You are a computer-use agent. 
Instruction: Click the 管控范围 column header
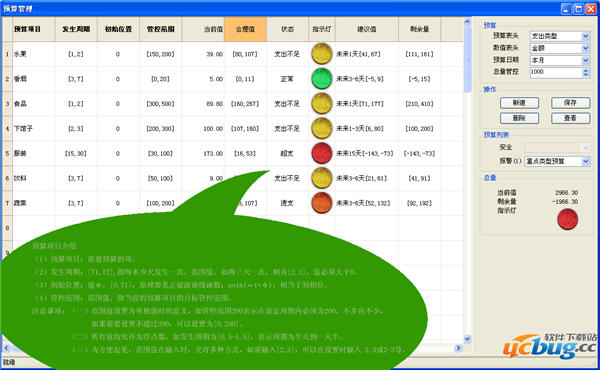click(161, 29)
